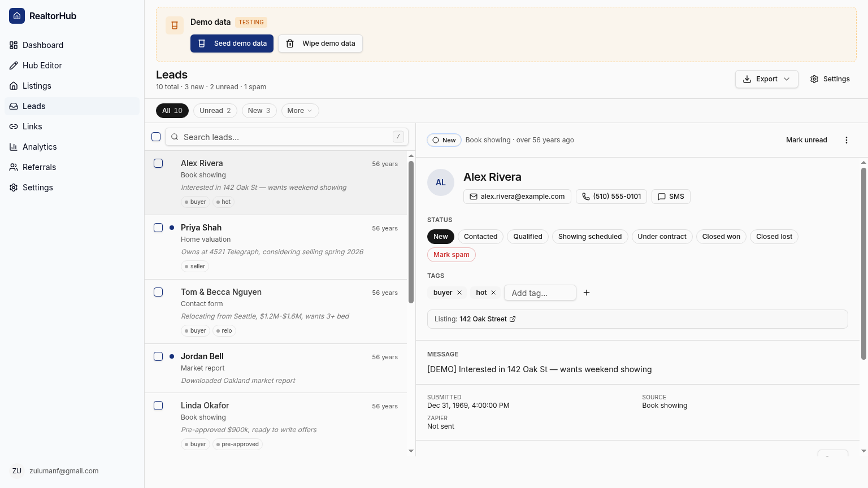868x488 pixels.
Task: Open the 142 Oak Street listing link
Action: 488,319
